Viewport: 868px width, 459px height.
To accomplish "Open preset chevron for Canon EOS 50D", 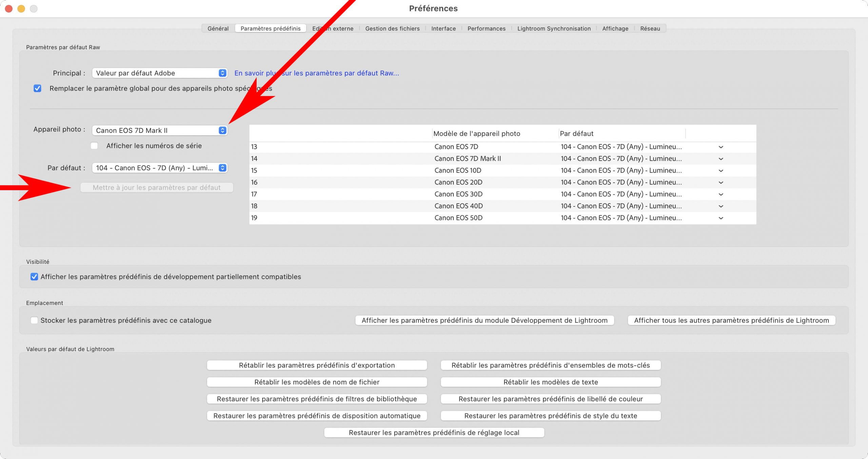I will click(x=721, y=218).
